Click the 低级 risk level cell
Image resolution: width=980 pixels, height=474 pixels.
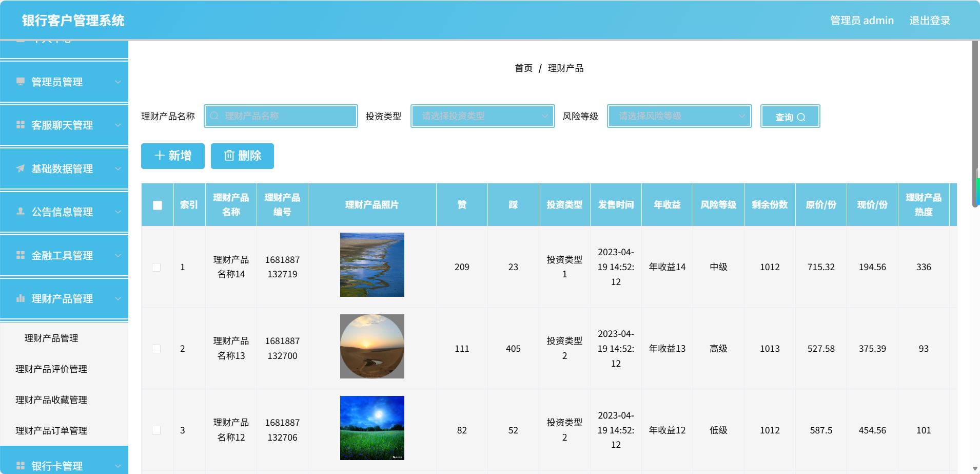point(718,430)
